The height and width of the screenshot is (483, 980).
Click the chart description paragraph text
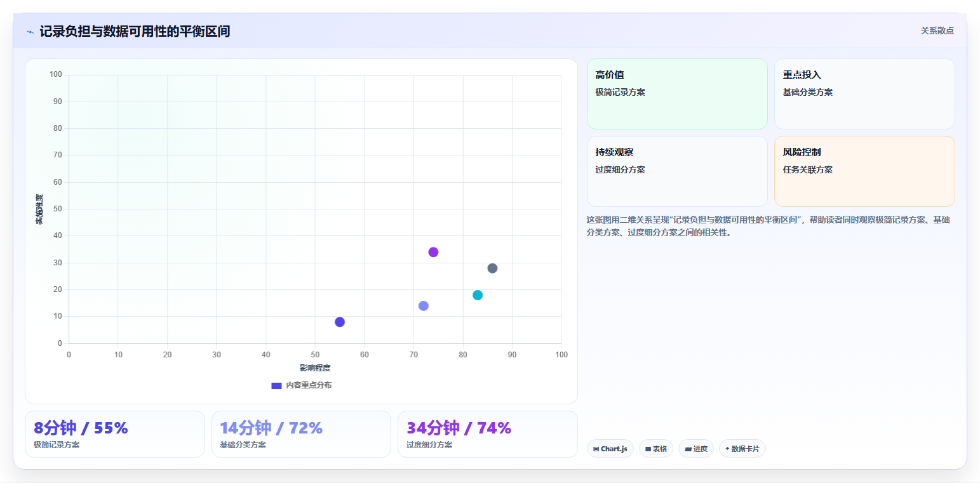pos(769,226)
